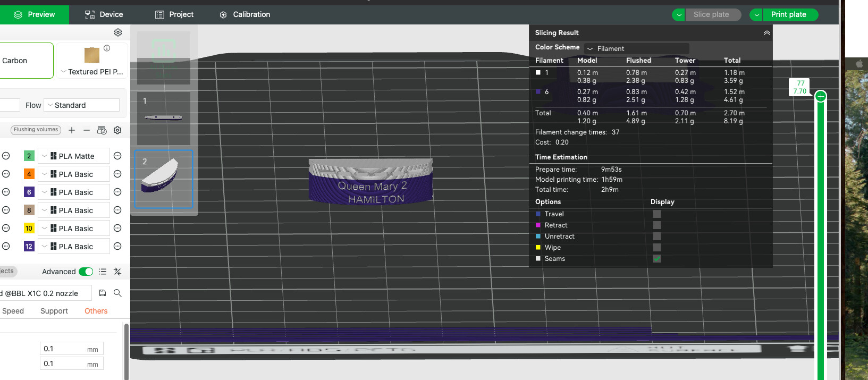Switch to the Preview tab
The width and height of the screenshot is (868, 380).
[x=35, y=14]
